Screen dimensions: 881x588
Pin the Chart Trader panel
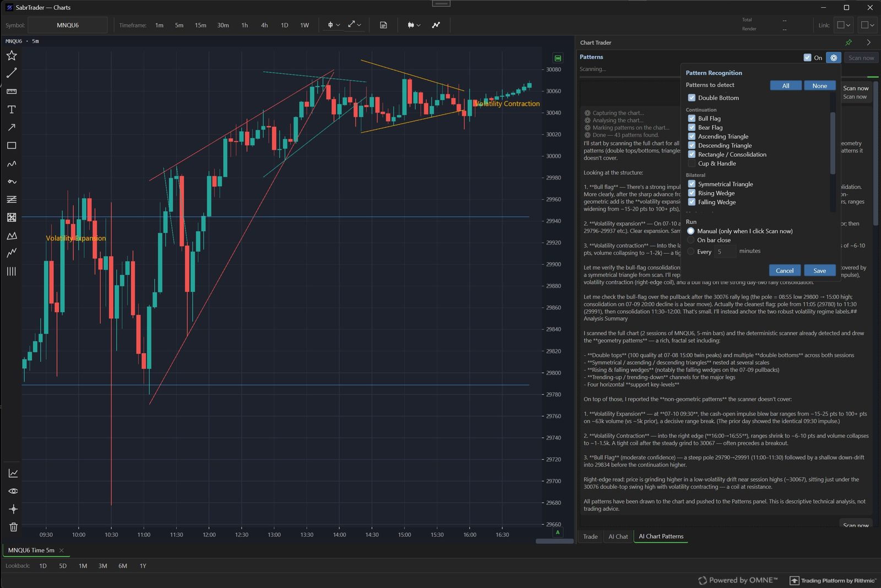click(x=849, y=42)
